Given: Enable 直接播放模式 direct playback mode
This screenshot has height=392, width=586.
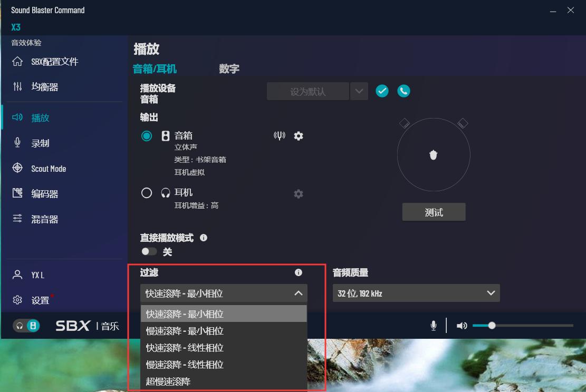Looking at the screenshot, I should (x=149, y=252).
